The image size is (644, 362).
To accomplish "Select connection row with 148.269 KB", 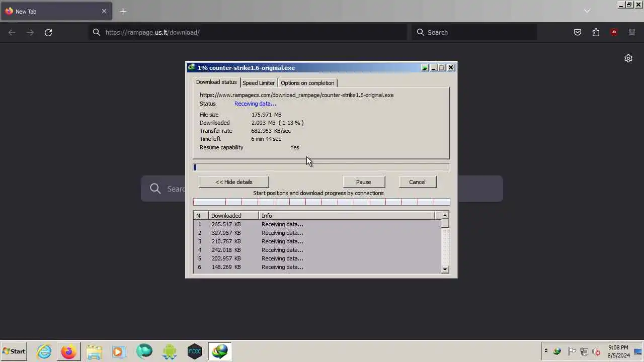I will pos(317,267).
